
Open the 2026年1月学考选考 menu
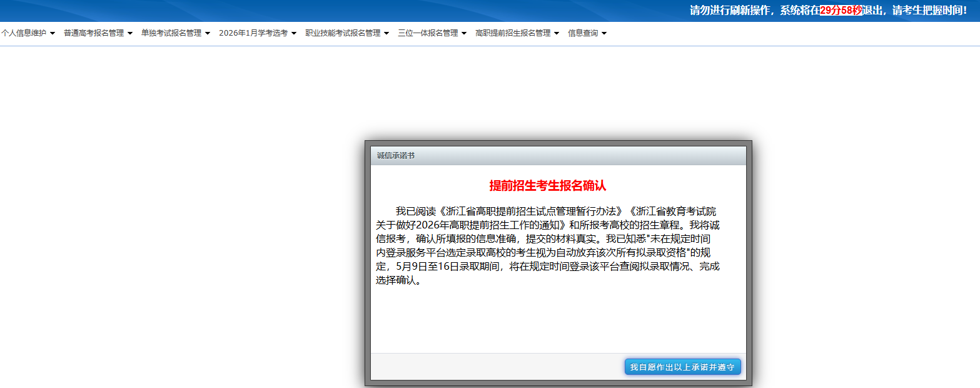tap(253, 33)
